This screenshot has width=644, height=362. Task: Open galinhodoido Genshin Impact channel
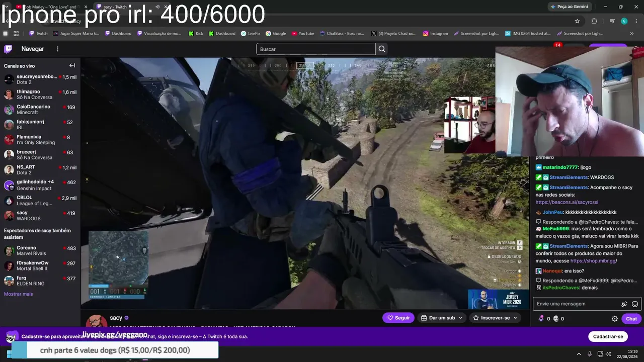pyautogui.click(x=40, y=185)
